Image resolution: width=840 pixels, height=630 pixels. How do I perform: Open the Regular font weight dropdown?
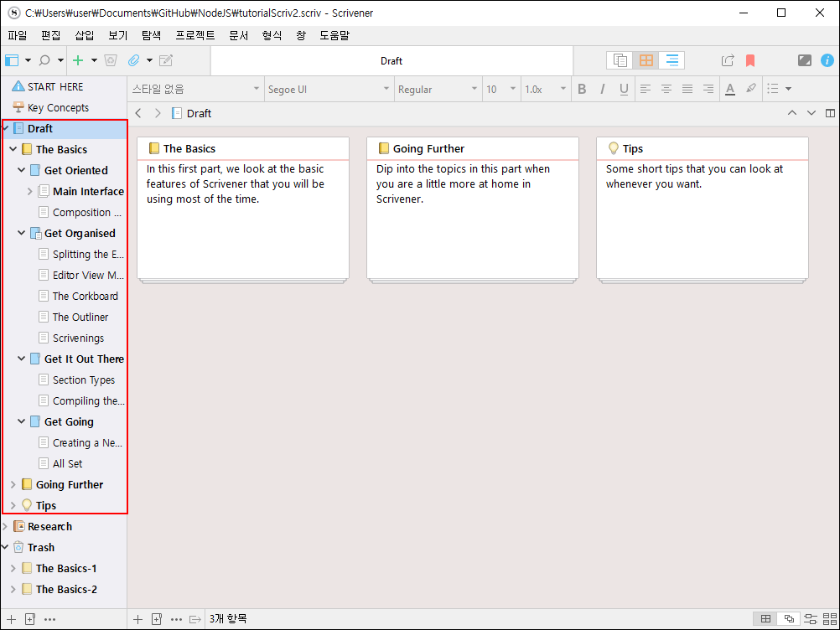(x=437, y=89)
